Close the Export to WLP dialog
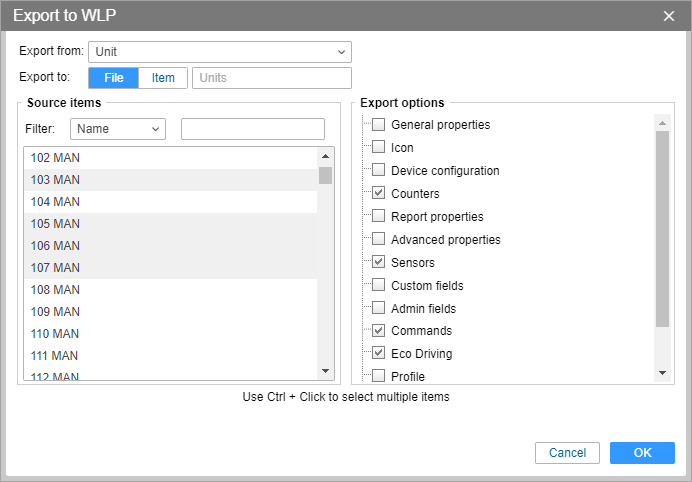This screenshot has width=692, height=482. (669, 16)
